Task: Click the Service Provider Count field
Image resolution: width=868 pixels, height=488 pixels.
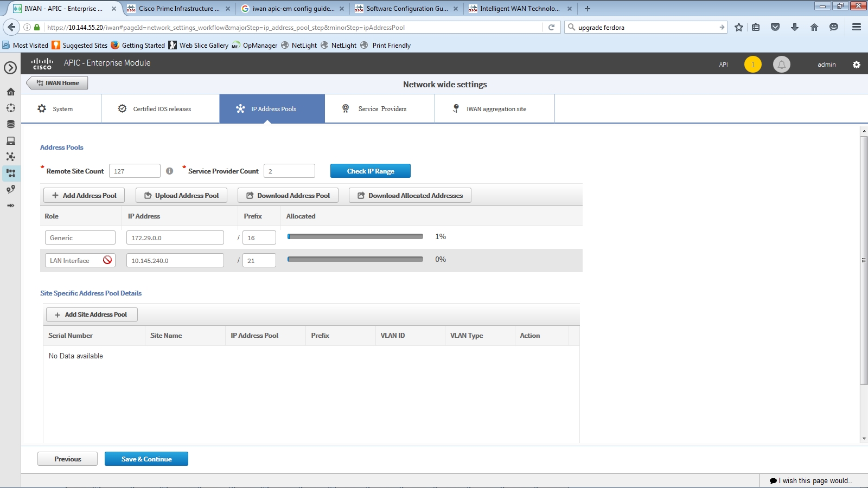Action: [289, 171]
